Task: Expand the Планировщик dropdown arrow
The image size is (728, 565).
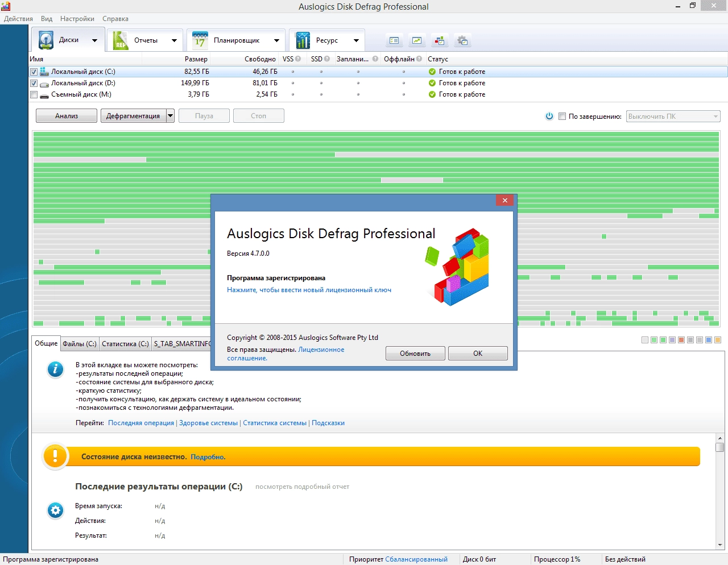Action: pos(276,40)
